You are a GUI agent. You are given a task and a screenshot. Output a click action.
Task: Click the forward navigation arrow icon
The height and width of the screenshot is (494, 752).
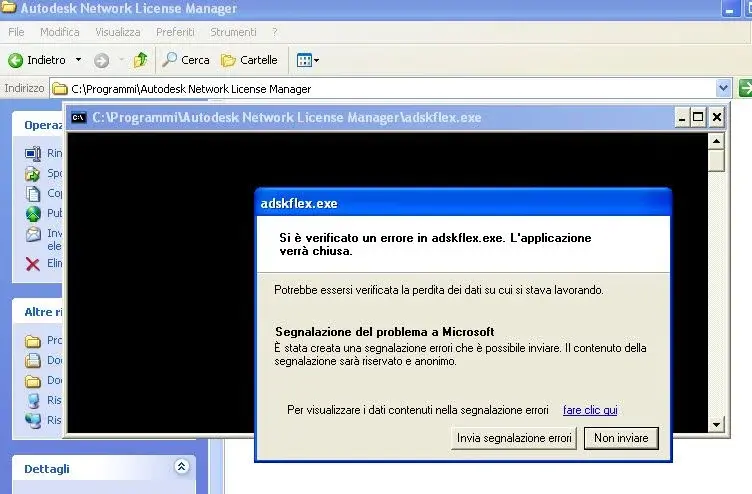101,60
